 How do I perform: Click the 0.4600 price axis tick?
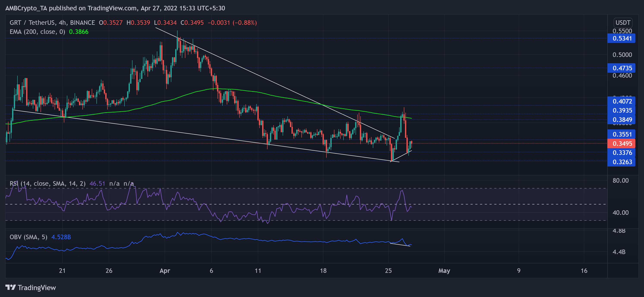[622, 75]
